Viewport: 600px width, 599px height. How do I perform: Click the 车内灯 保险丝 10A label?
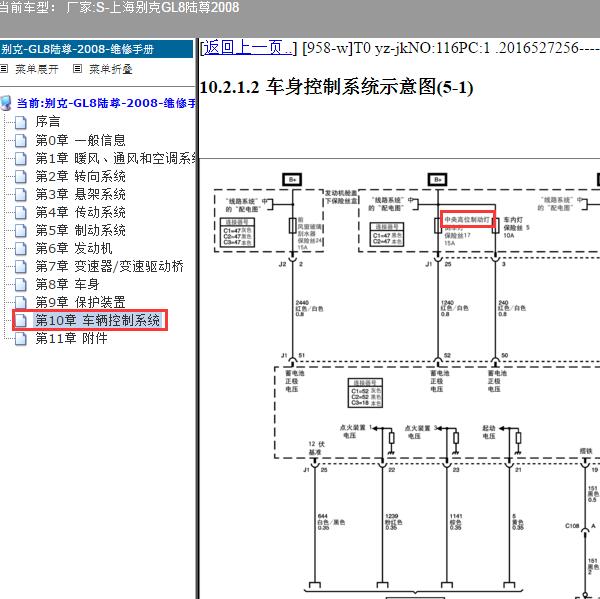click(x=516, y=227)
